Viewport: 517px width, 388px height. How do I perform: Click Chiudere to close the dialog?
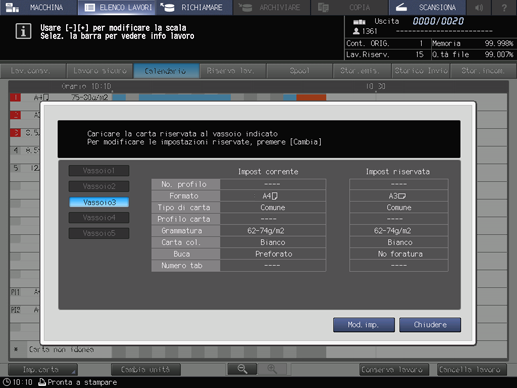(430, 325)
